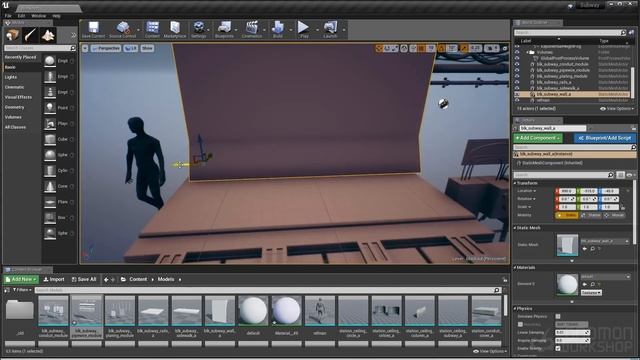
Task: Select the Geometry category in Modes panel
Action: (15, 107)
